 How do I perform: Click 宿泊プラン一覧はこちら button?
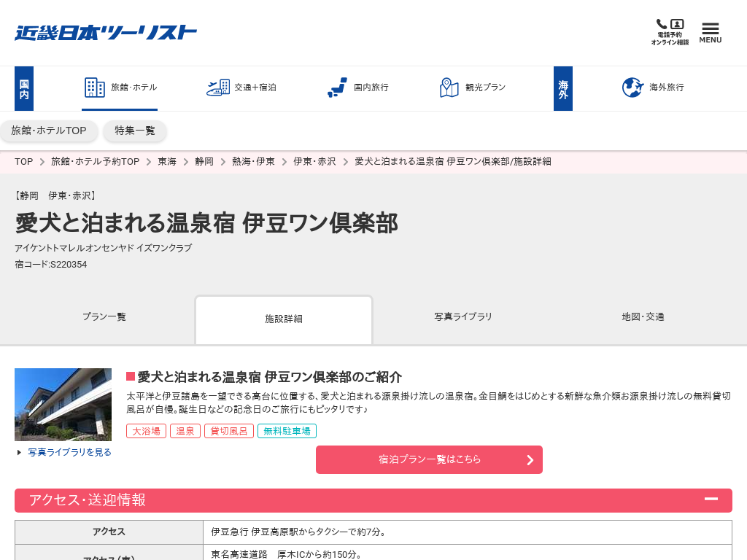pos(429,459)
